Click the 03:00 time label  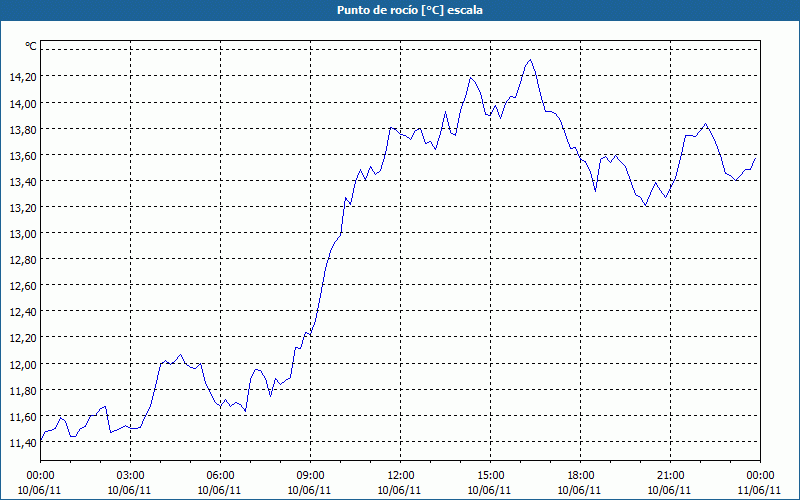131,476
